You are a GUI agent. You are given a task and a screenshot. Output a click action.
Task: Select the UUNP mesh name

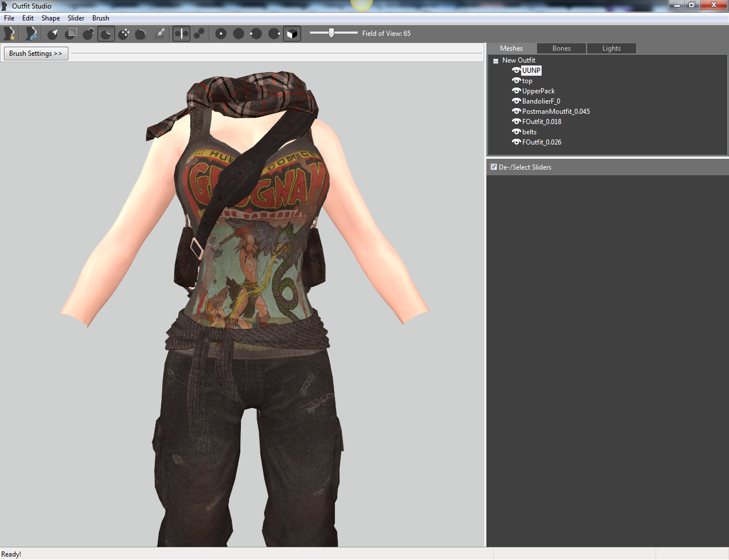(x=531, y=71)
